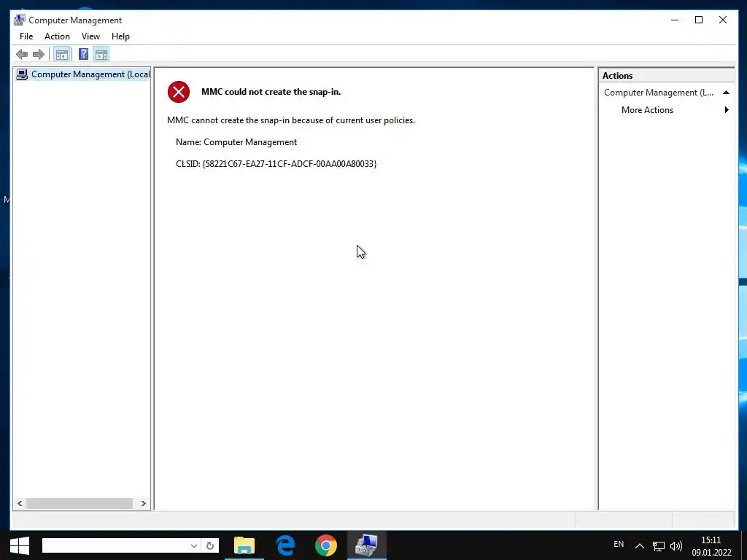Click 'MMC could not create the snap-in.' heading
The width and height of the screenshot is (747, 560).
click(x=271, y=92)
